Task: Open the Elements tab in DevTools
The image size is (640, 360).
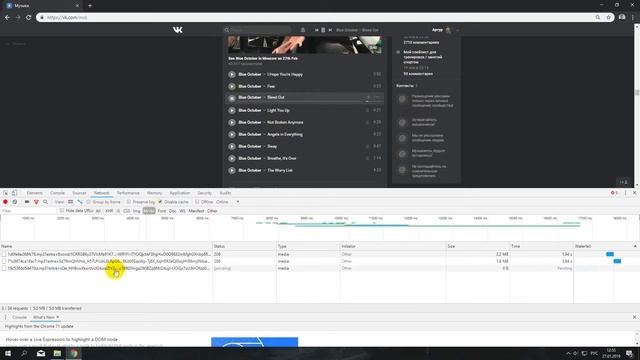Action: (35, 193)
